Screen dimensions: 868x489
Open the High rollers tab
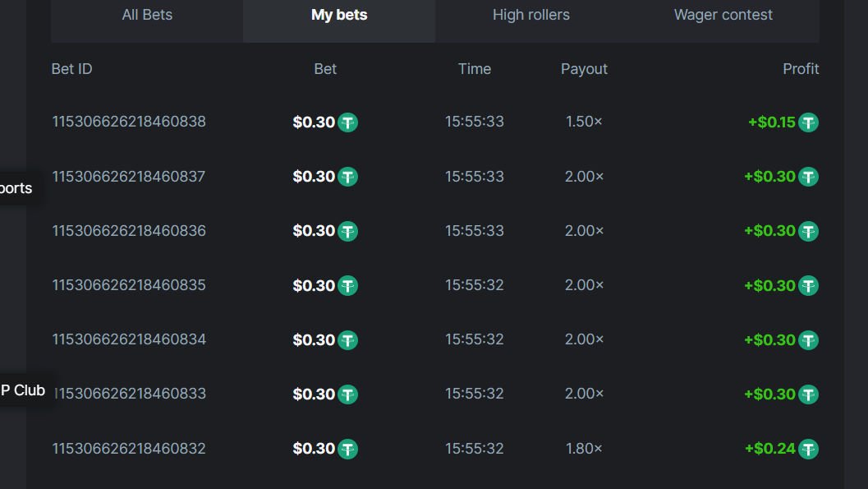tap(530, 15)
